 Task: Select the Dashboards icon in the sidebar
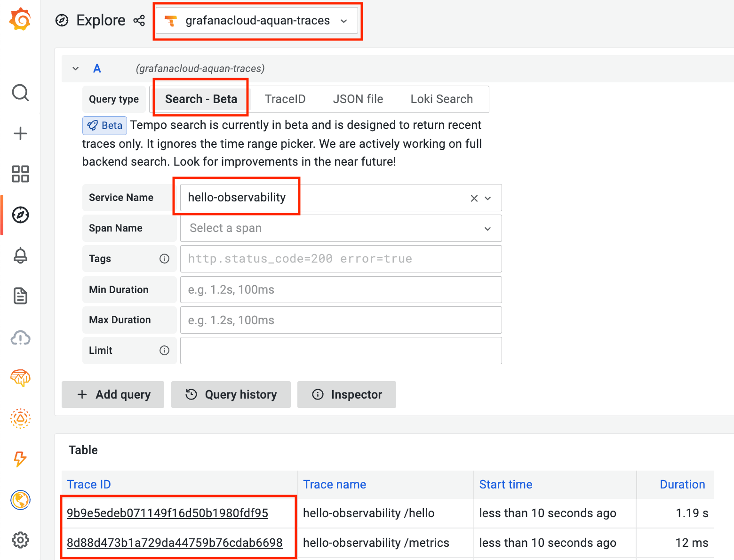pos(20,174)
